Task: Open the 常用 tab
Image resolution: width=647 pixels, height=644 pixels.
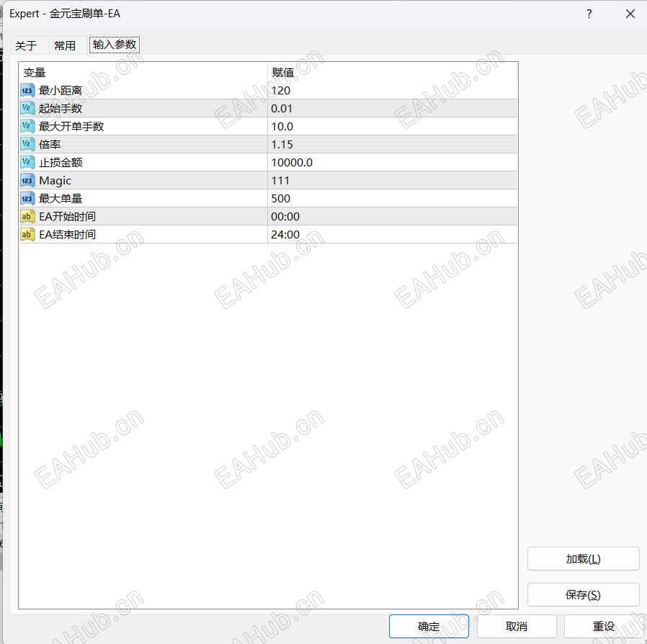Action: (64, 45)
